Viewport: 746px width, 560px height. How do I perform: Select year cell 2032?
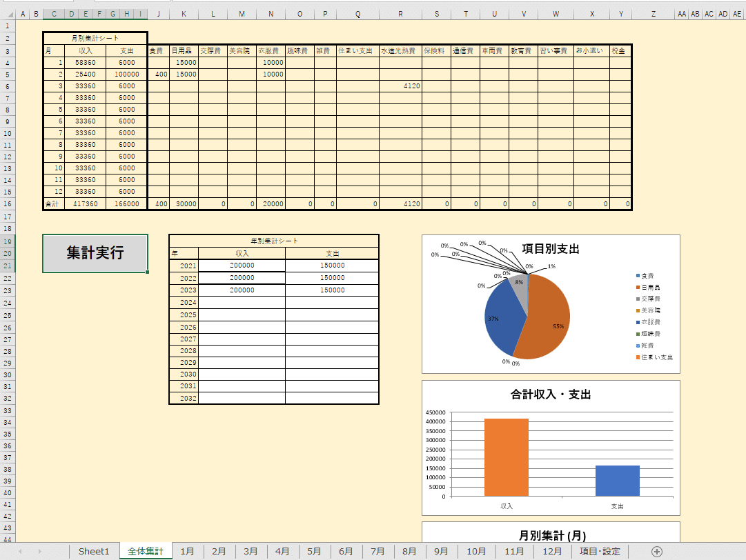pos(184,399)
